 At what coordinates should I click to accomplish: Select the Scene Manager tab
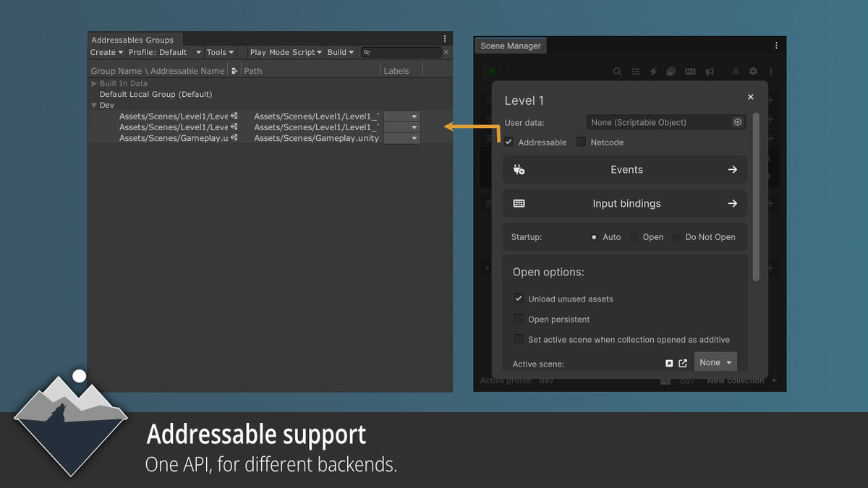click(510, 45)
